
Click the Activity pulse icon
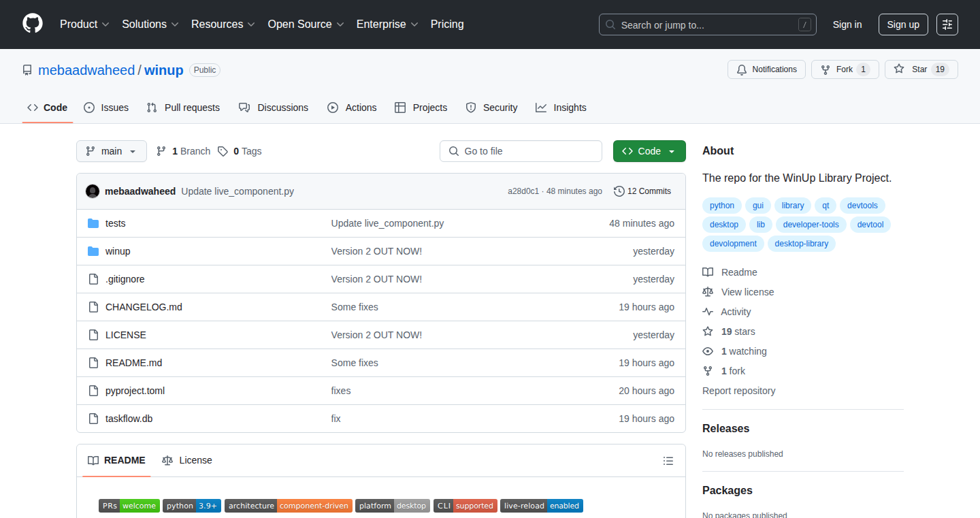pyautogui.click(x=708, y=312)
